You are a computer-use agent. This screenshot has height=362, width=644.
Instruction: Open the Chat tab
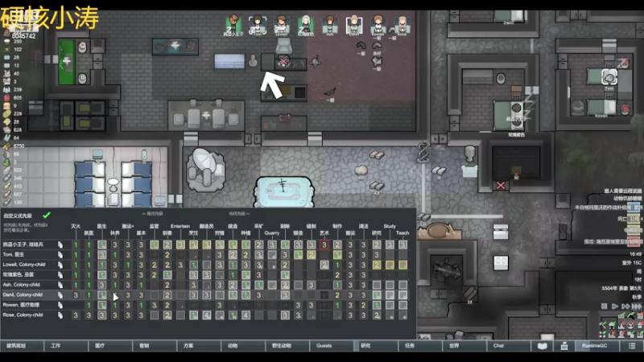pos(510,346)
